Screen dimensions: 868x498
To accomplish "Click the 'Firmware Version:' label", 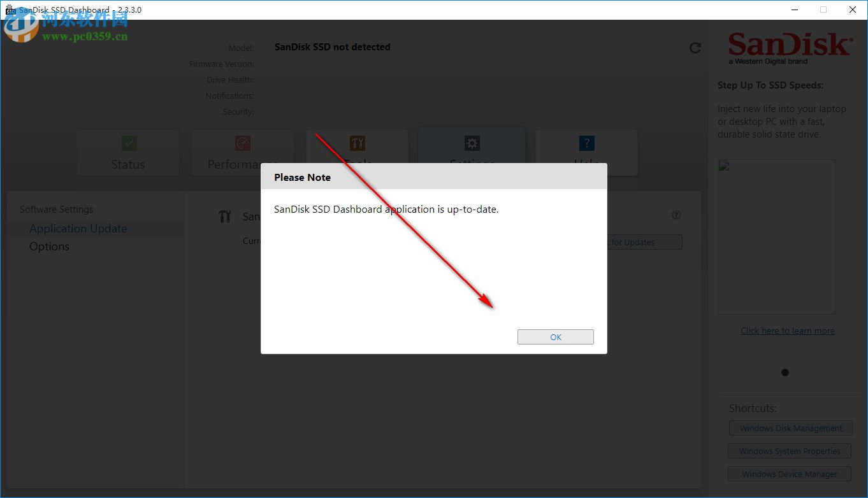I will [221, 64].
